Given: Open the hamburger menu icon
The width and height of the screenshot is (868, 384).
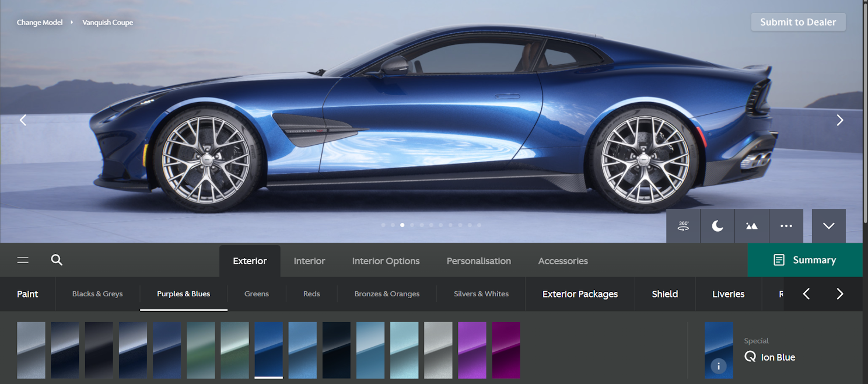Looking at the screenshot, I should coord(23,260).
